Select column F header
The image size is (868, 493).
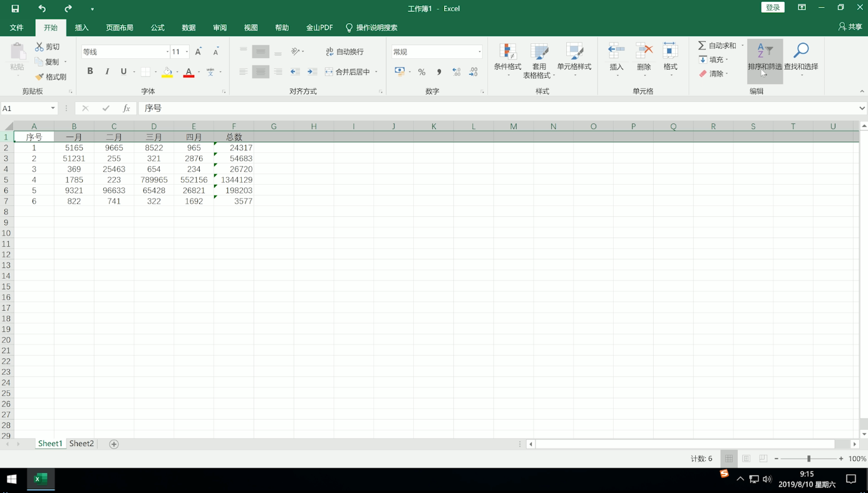coord(234,126)
